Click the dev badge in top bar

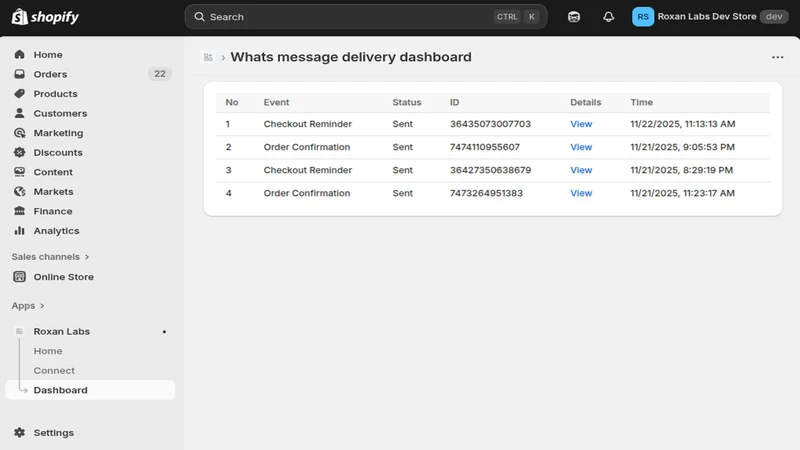click(x=774, y=16)
